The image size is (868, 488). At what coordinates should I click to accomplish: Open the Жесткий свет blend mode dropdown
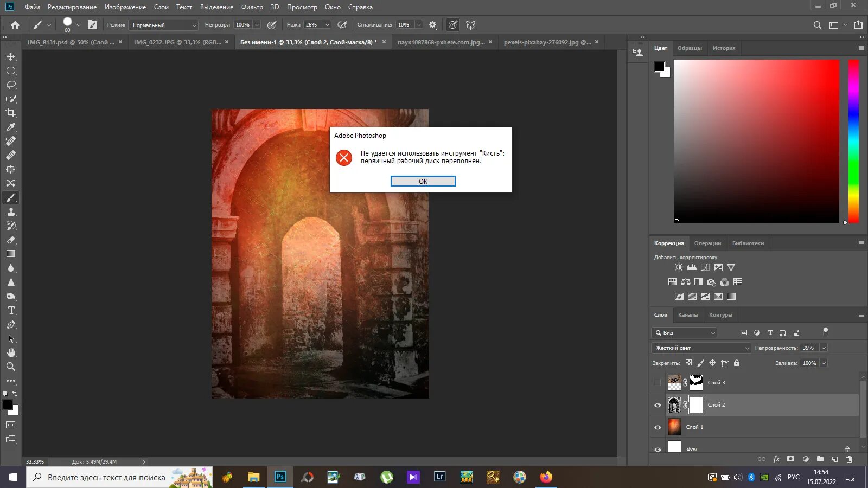(x=701, y=348)
